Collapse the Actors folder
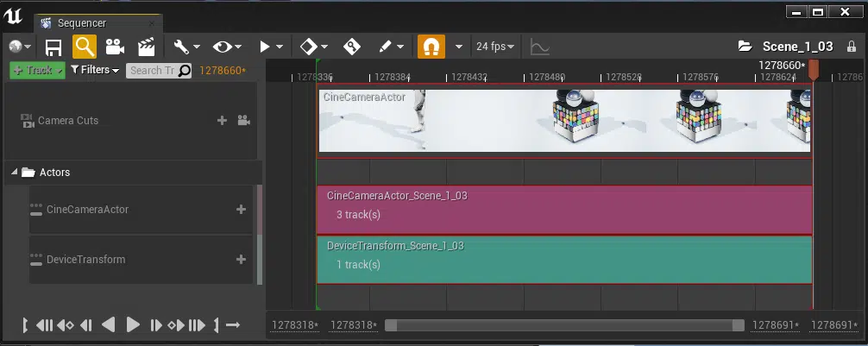868x346 pixels. click(14, 173)
